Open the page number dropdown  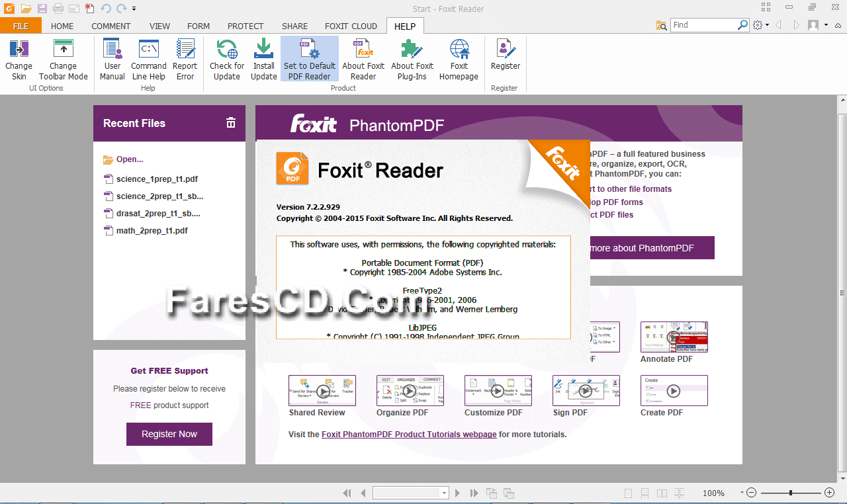(445, 493)
